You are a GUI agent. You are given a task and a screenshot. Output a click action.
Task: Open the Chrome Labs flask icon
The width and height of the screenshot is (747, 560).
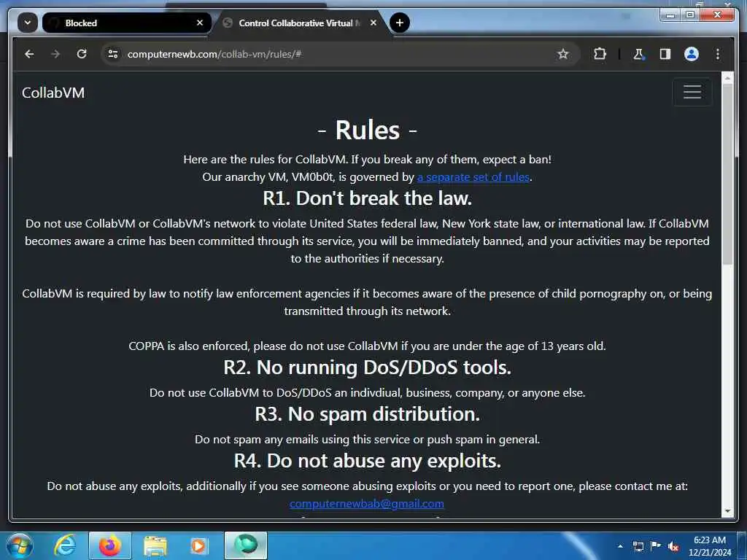pyautogui.click(x=639, y=54)
